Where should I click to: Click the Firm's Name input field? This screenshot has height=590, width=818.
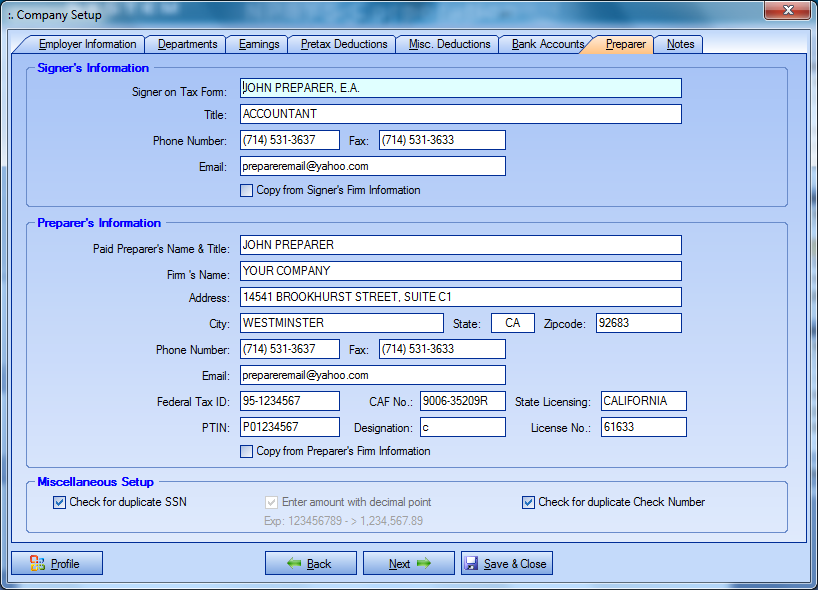point(460,271)
